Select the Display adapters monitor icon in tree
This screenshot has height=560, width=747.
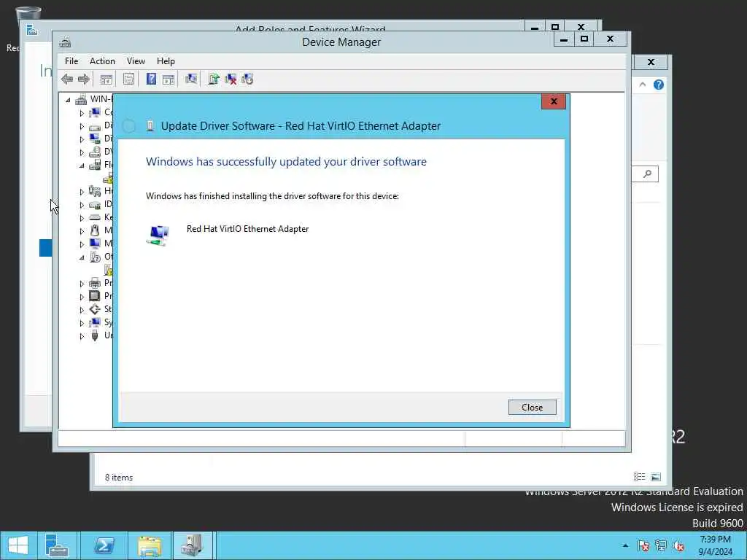(95, 139)
